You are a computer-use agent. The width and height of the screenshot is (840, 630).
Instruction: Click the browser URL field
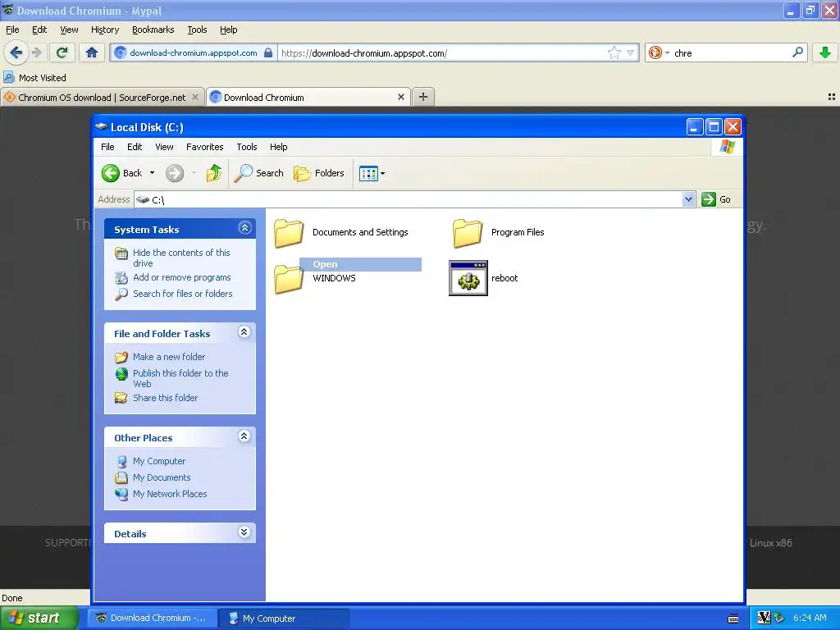coord(442,53)
